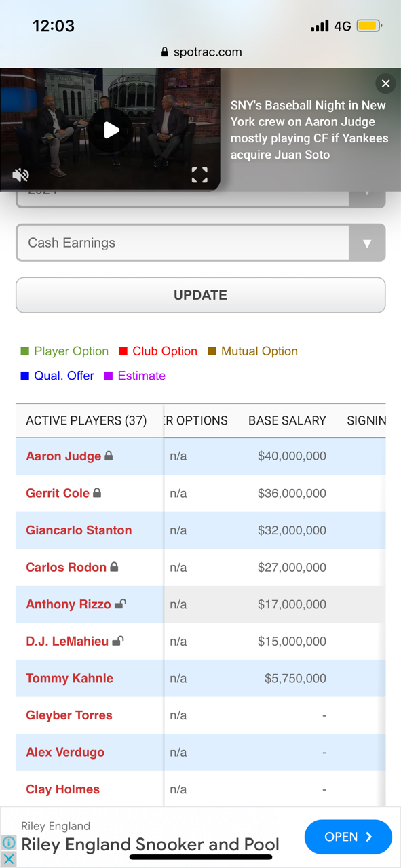Tap the lock icon beside Gerrit Cole
The image size is (401, 868).
coord(97,493)
